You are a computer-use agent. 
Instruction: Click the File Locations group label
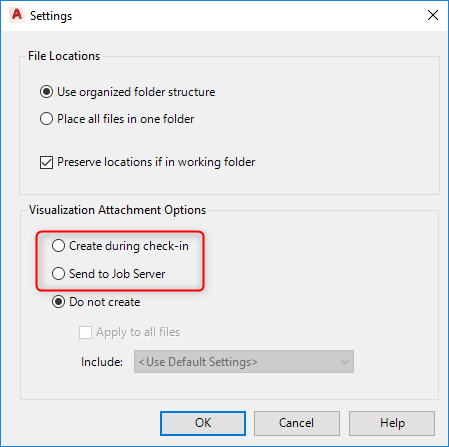pos(64,56)
